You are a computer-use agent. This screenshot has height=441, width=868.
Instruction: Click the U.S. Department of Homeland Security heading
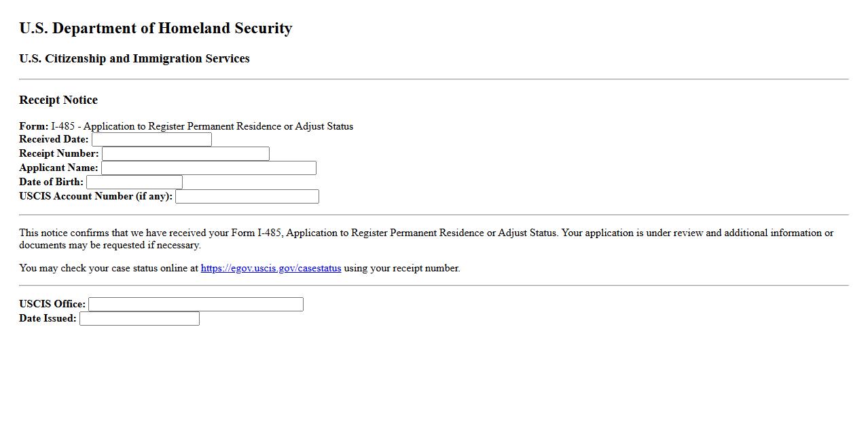click(156, 28)
